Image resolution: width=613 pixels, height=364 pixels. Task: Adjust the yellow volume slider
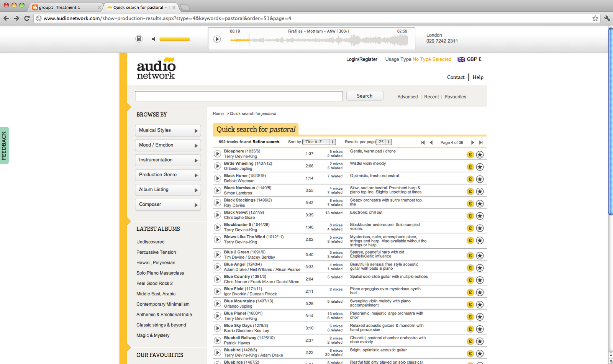coord(174,39)
